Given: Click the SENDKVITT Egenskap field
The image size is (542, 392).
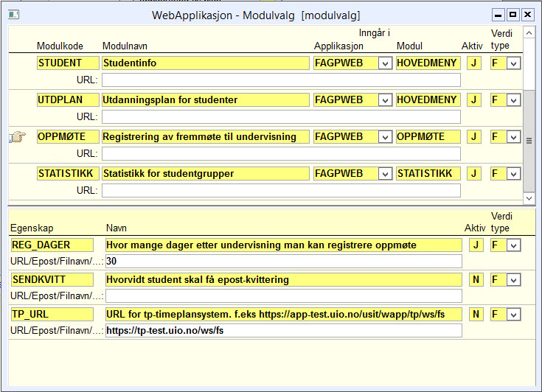Looking at the screenshot, I should pos(52,280).
